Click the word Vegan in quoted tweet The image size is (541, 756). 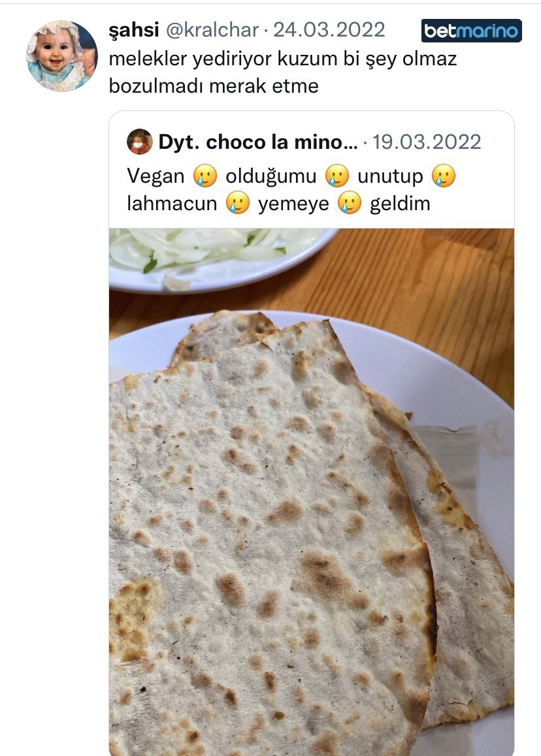(x=156, y=177)
